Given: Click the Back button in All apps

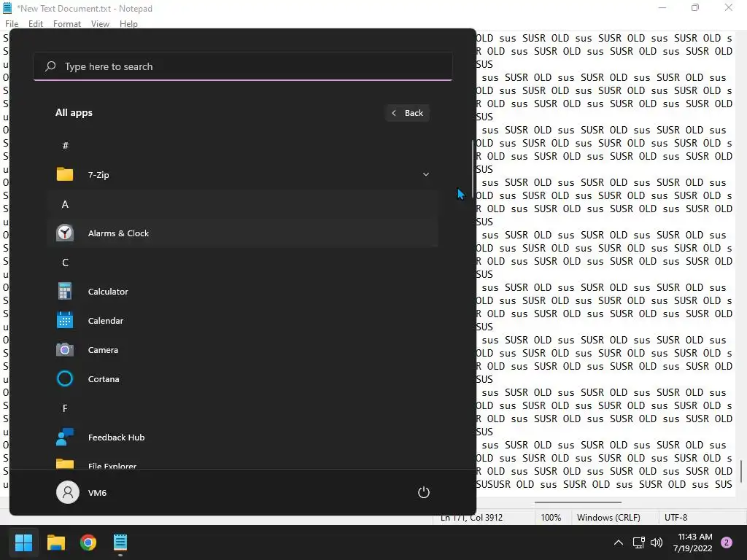Looking at the screenshot, I should (x=407, y=113).
